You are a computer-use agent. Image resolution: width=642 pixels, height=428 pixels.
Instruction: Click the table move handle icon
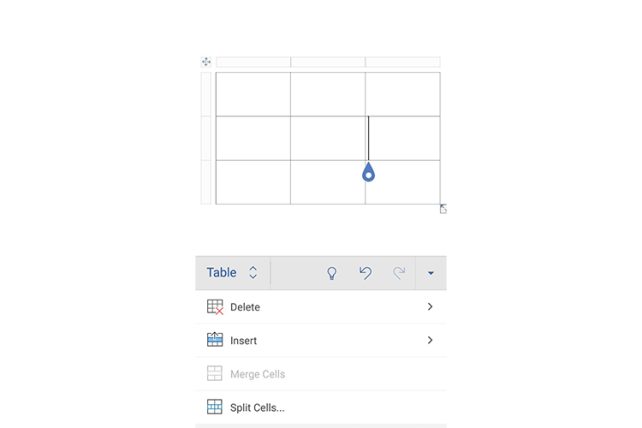[x=206, y=62]
